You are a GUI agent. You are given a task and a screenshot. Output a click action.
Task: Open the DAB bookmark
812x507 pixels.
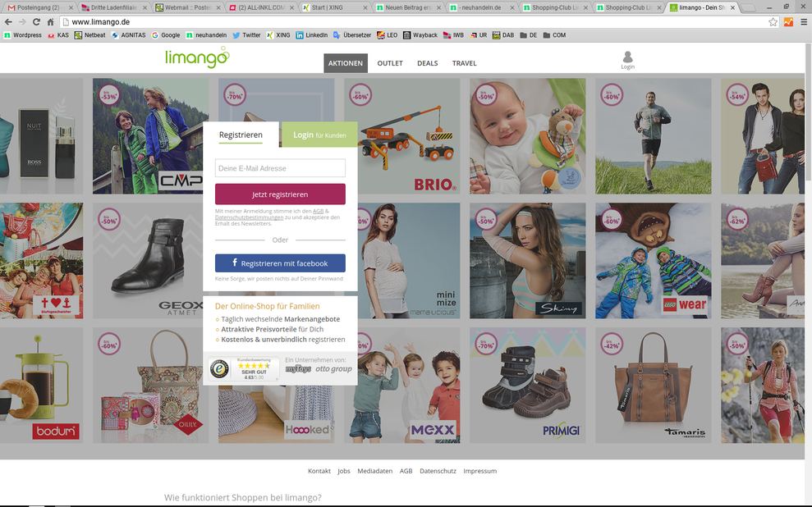pyautogui.click(x=503, y=35)
